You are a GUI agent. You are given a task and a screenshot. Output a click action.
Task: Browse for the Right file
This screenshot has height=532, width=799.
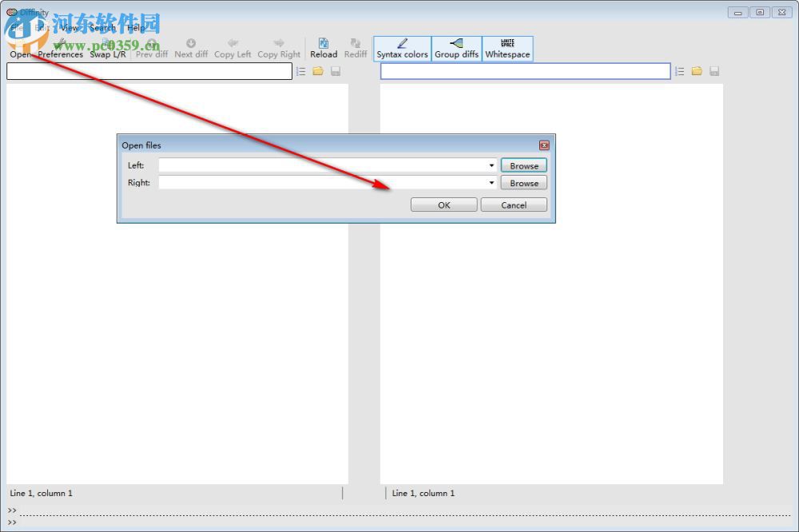[524, 182]
